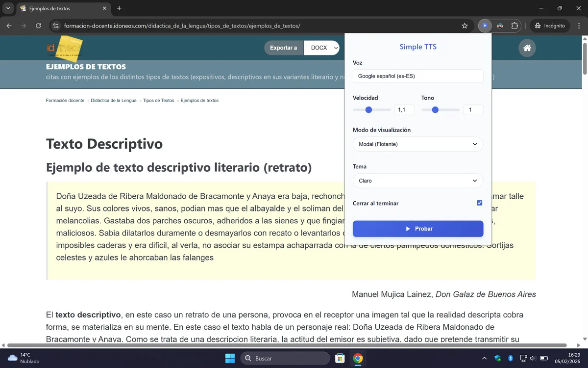
Task: Bookmark the page with the star icon
Action: coord(464,26)
